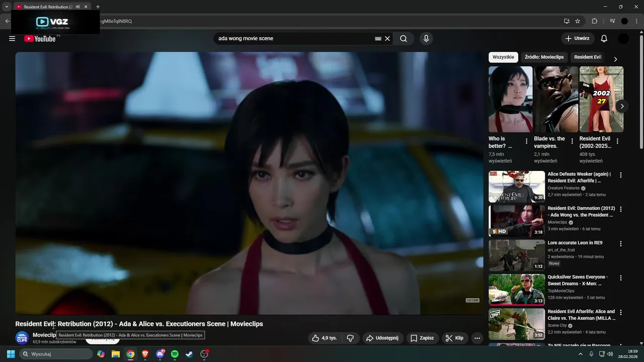This screenshot has width=644, height=362.
Task: Open 'TopMovieClips' channel link
Action: 561,291
